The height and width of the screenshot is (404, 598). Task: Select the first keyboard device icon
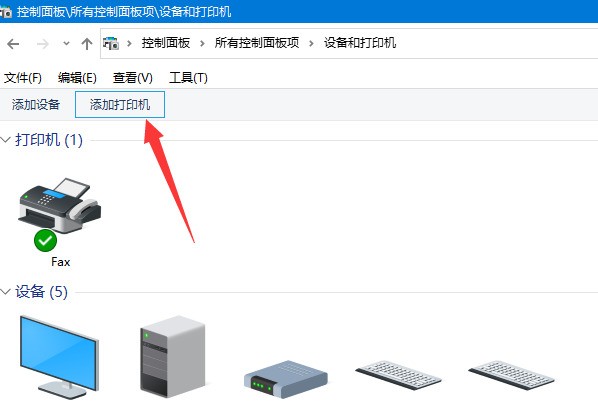(399, 375)
